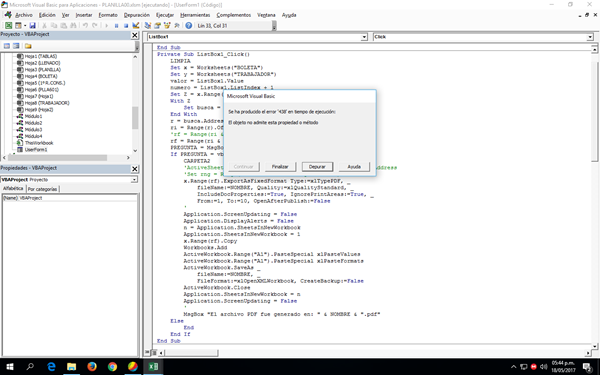Open File Explorer from taskbar
Screen dimensions: 600x375
point(72,367)
